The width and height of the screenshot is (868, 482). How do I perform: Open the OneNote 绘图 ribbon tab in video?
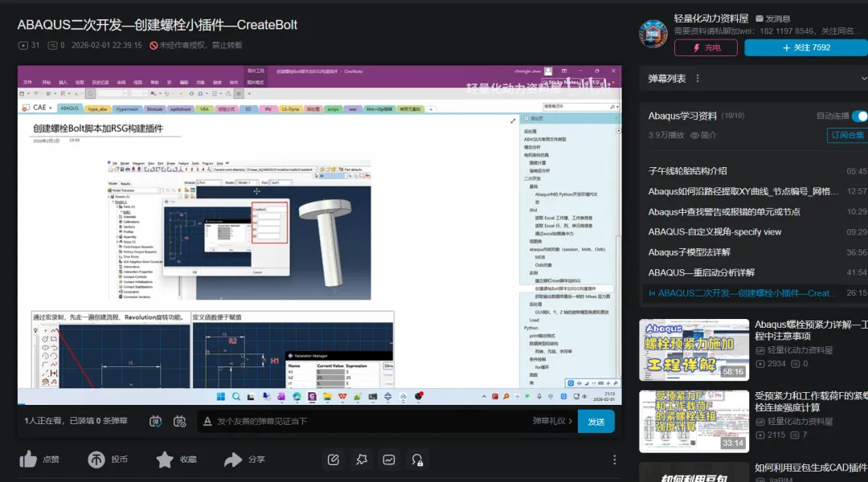pos(80,83)
